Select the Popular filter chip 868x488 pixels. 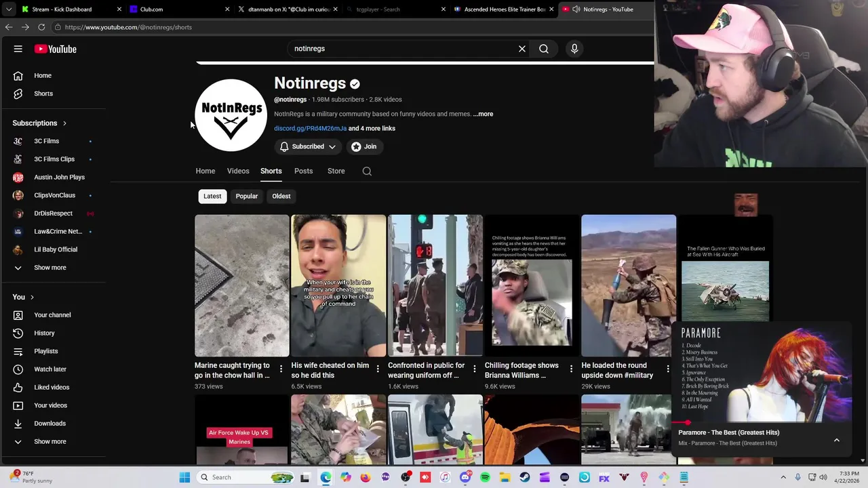tap(247, 197)
